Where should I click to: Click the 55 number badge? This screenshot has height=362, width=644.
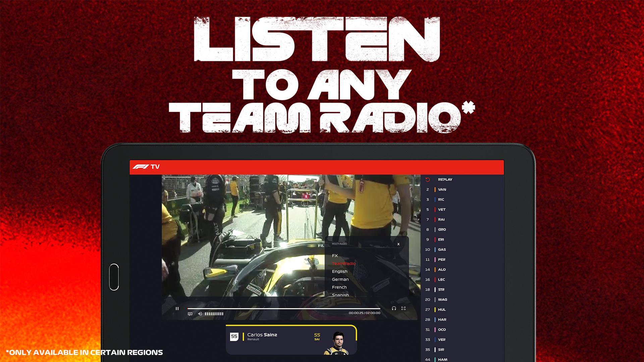234,337
